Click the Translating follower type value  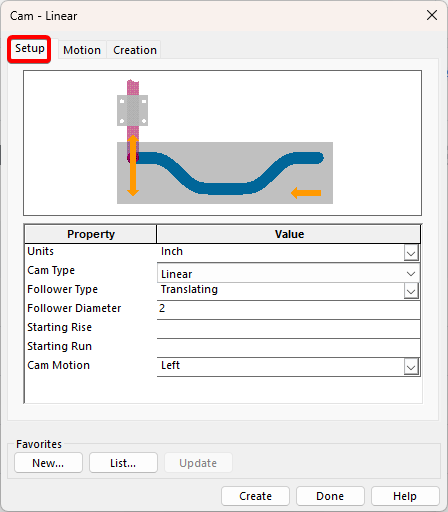click(x=189, y=289)
